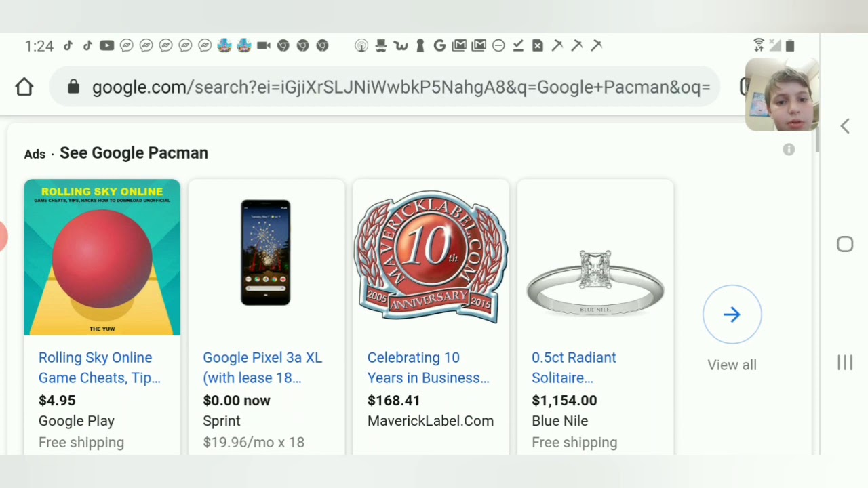Screen dimensions: 868x488
Task: Tap the podcast-style broadcast status icon
Action: tap(361, 45)
